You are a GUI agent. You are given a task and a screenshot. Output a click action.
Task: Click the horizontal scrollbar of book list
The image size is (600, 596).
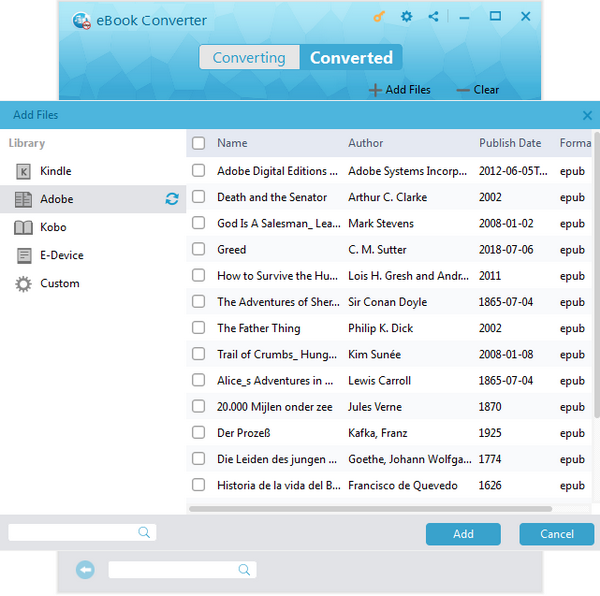point(370,509)
